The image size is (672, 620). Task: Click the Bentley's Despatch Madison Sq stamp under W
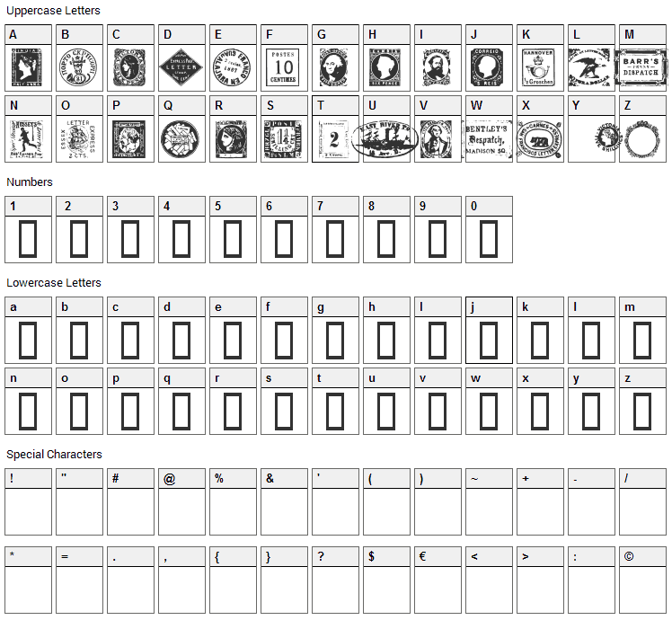pyautogui.click(x=487, y=139)
